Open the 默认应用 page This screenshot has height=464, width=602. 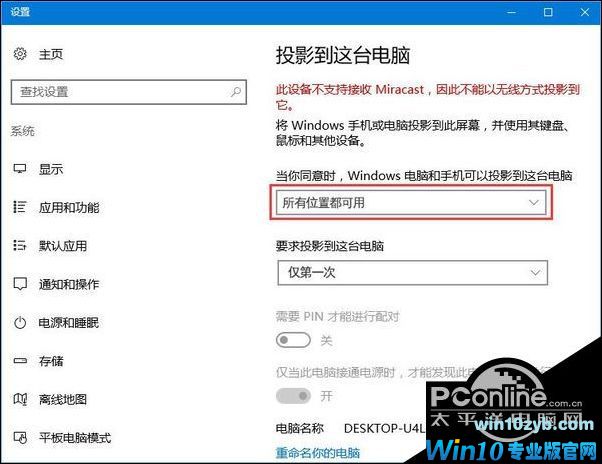[x=63, y=246]
